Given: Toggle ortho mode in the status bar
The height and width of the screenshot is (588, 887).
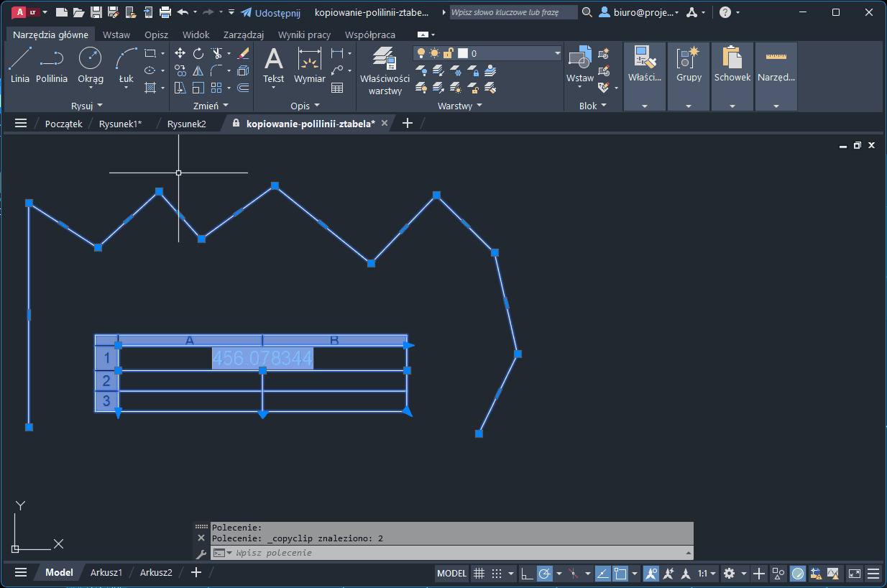Looking at the screenshot, I should 527,574.
